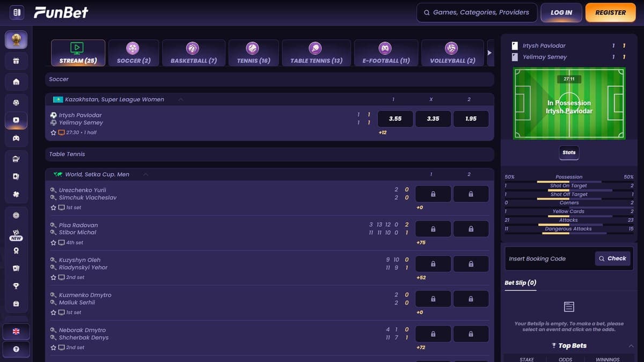Open the soccer ball sports icon in sidebar
644x362 pixels.
(16, 102)
